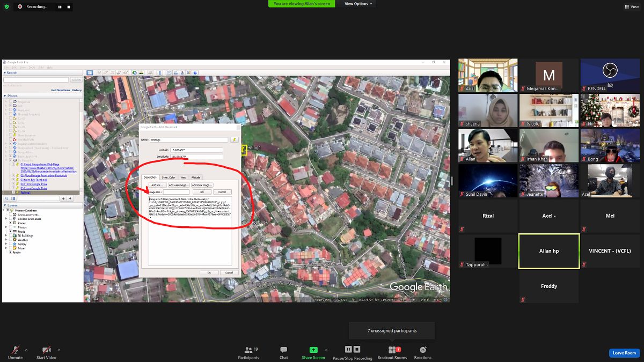Expand the Weather layer tree node
This screenshot has width=644, height=362.
pyautogui.click(x=7, y=240)
